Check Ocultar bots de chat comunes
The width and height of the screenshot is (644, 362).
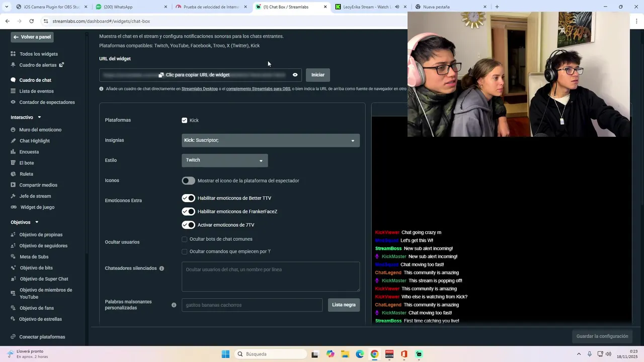[184, 239]
